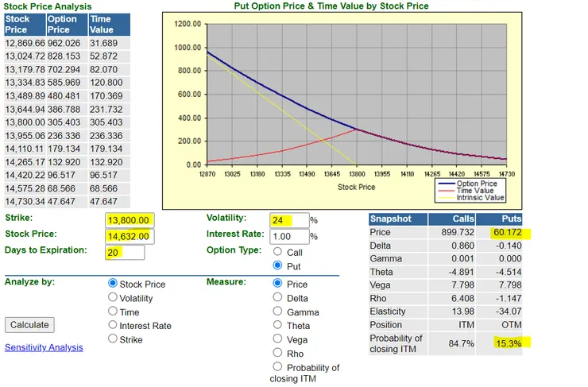
Task: Set Measure to Rho
Action: pyautogui.click(x=277, y=353)
